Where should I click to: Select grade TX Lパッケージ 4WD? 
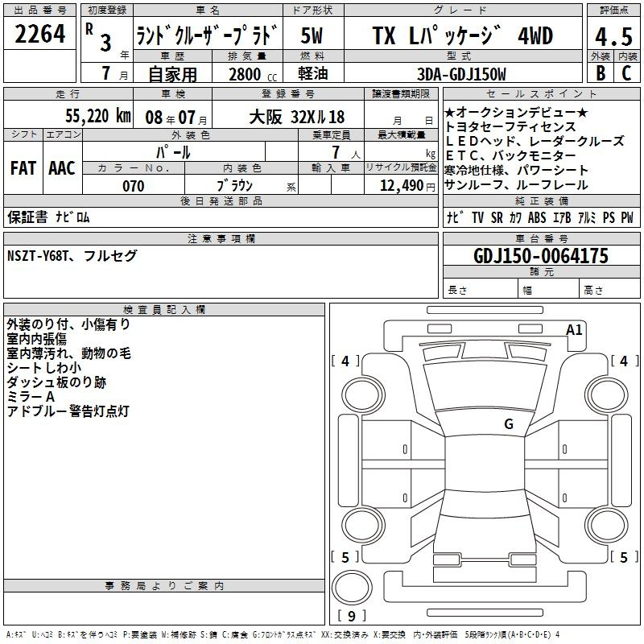tap(462, 35)
